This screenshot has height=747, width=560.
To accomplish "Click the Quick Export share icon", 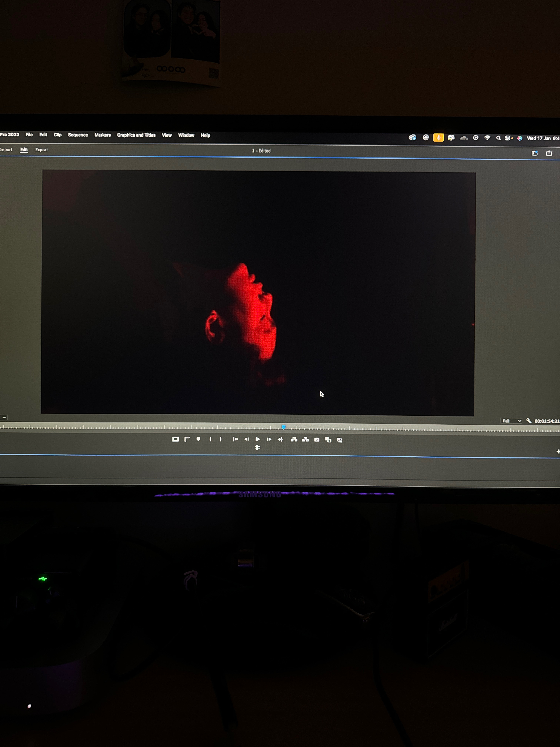I will coord(549,153).
